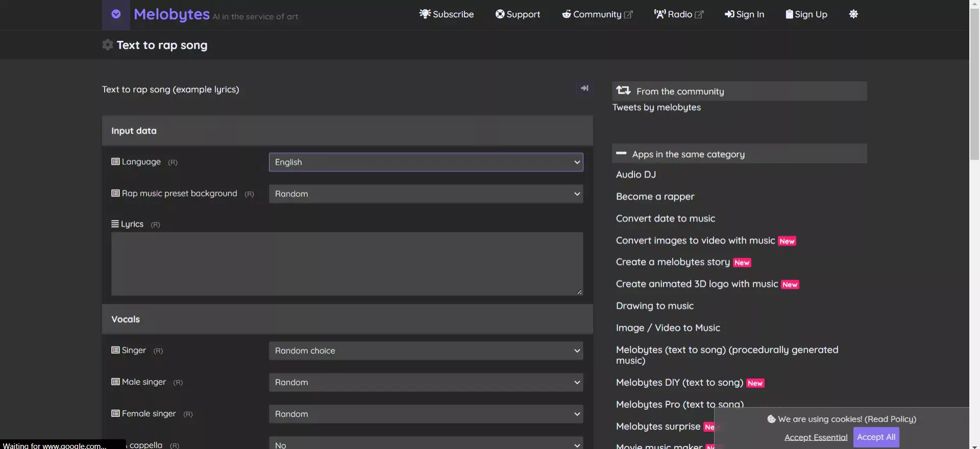980x449 pixels.
Task: Toggle the dark/light theme sun icon
Action: 853,14
